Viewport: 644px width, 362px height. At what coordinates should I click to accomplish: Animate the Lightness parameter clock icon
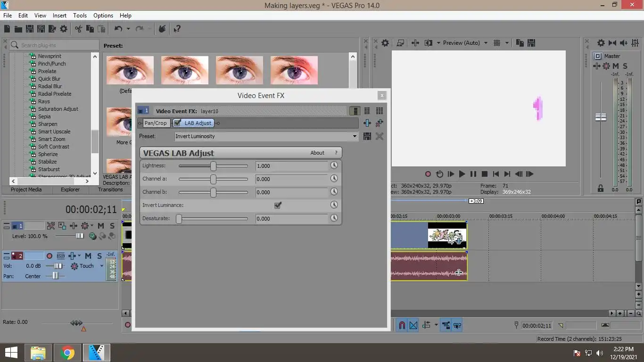pos(334,165)
